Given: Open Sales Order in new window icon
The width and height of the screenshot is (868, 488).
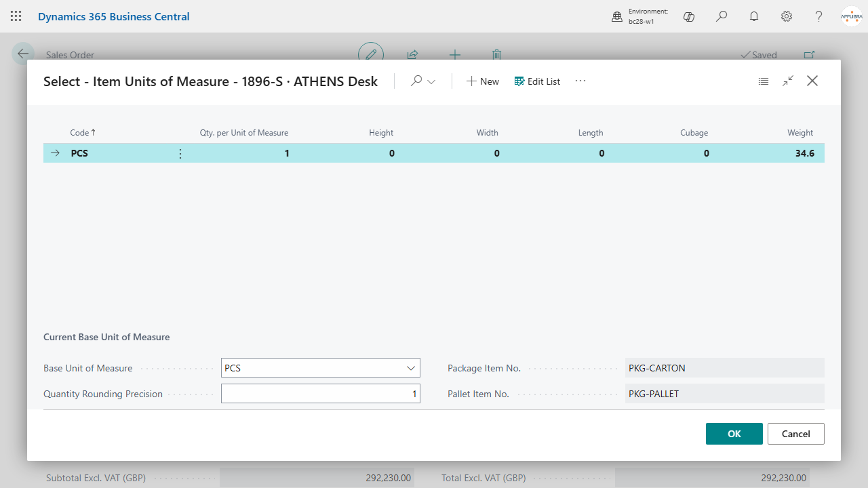Looking at the screenshot, I should tap(809, 55).
